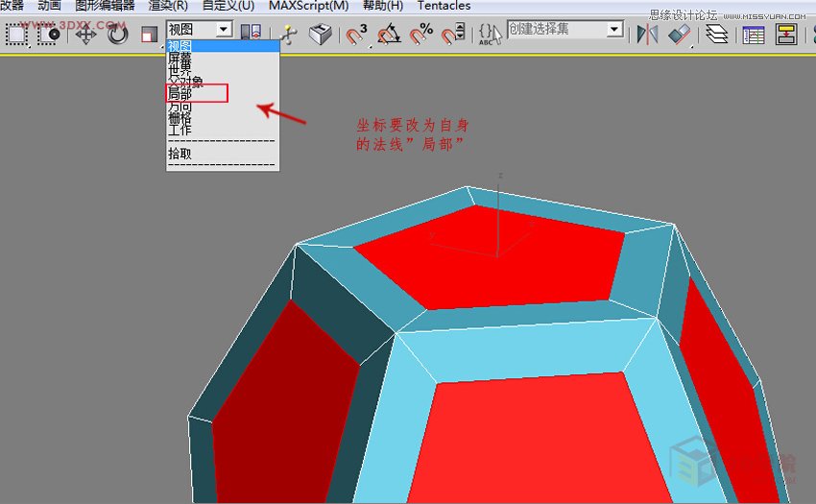Open the 帮助(H) menu
This screenshot has height=504, width=816.
coord(383,6)
